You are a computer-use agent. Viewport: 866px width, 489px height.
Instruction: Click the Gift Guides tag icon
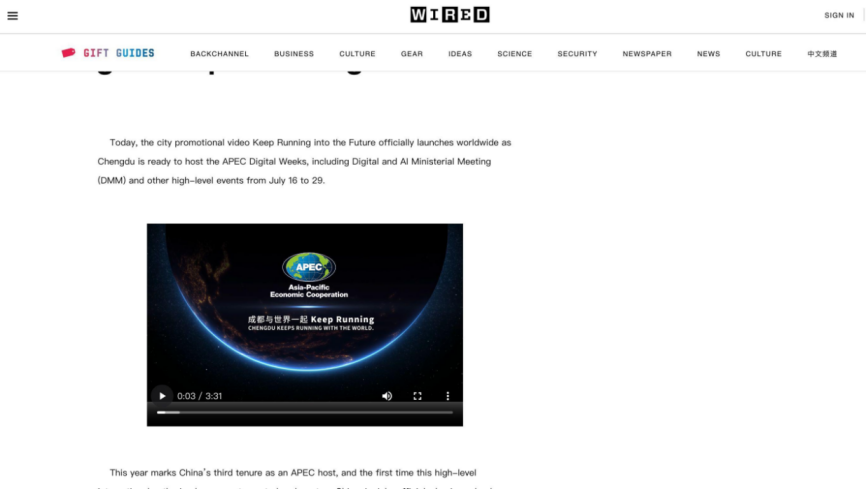[68, 53]
